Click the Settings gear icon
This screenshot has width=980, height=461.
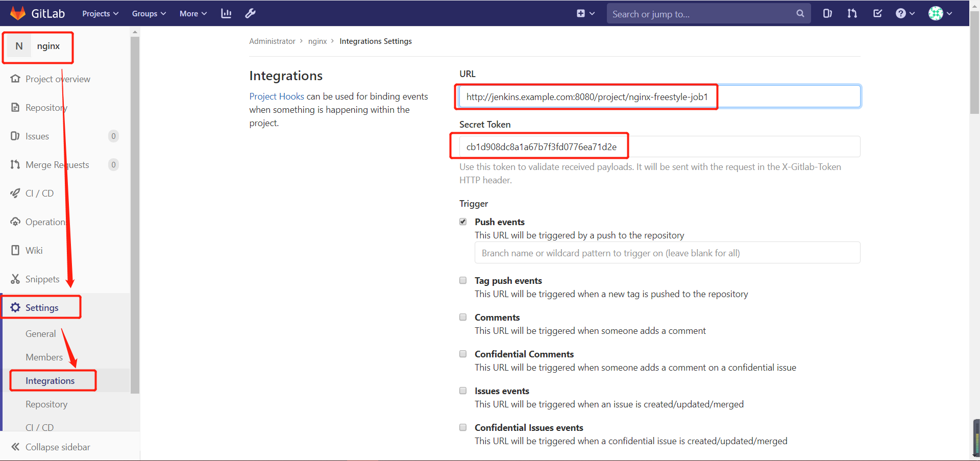coord(15,307)
